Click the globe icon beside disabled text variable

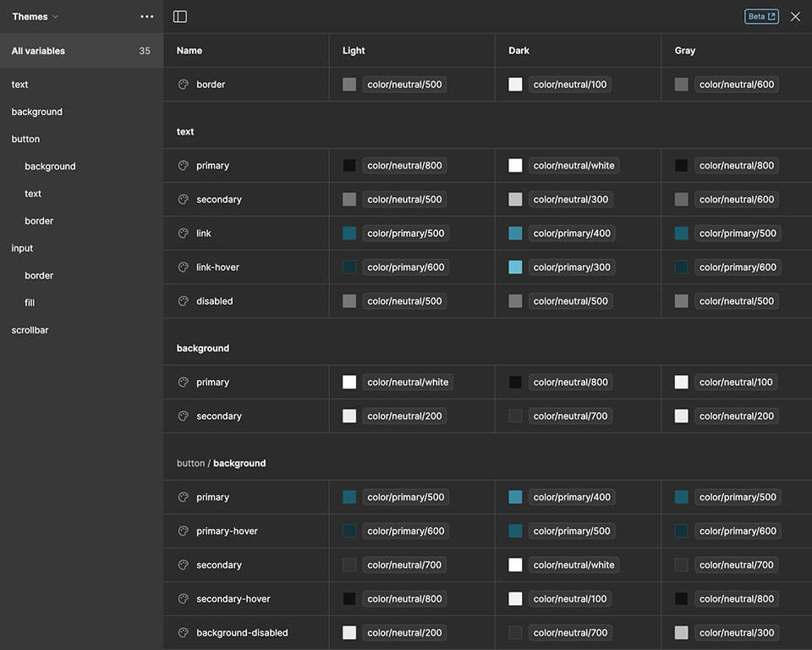[x=183, y=300]
